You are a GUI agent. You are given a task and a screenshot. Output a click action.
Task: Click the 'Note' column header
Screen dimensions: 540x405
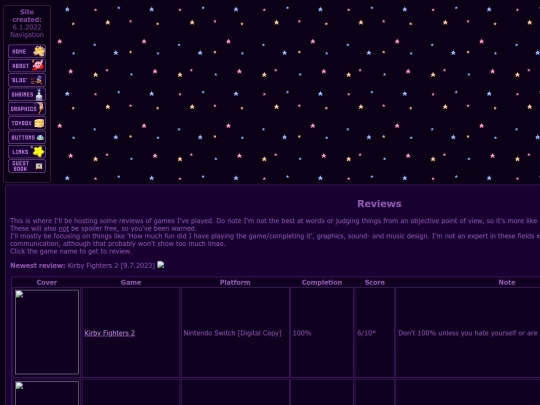[507, 282]
